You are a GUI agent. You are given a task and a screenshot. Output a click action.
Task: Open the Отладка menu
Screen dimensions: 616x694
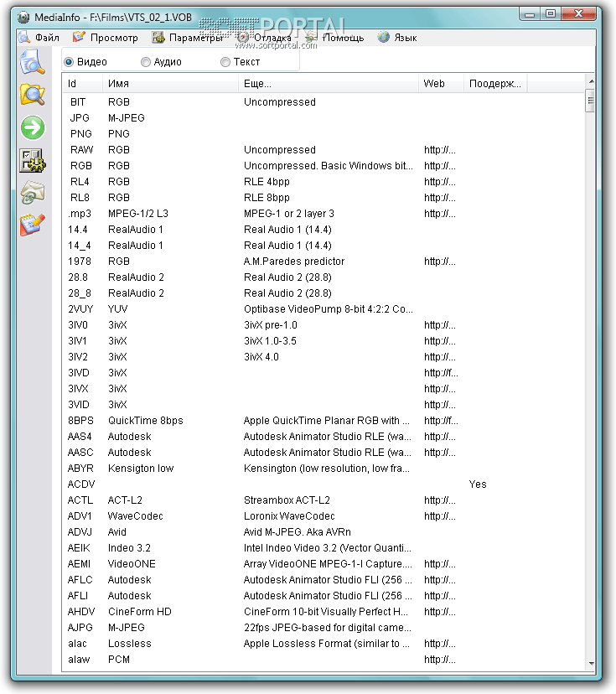(x=272, y=38)
